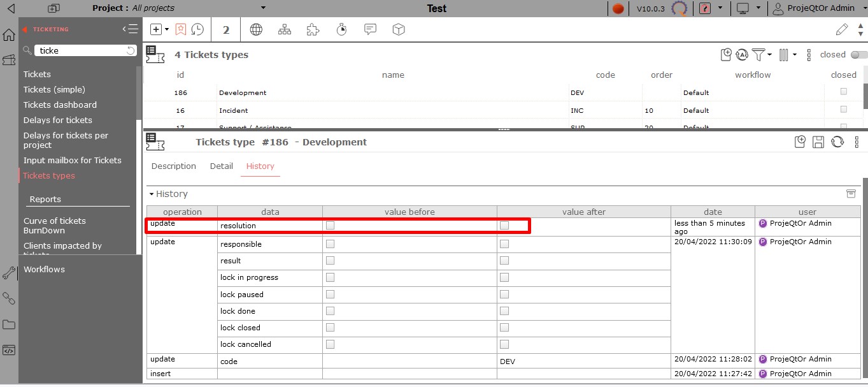Save the ticket type with the floppy icon
The height and width of the screenshot is (387, 868).
coord(819,142)
